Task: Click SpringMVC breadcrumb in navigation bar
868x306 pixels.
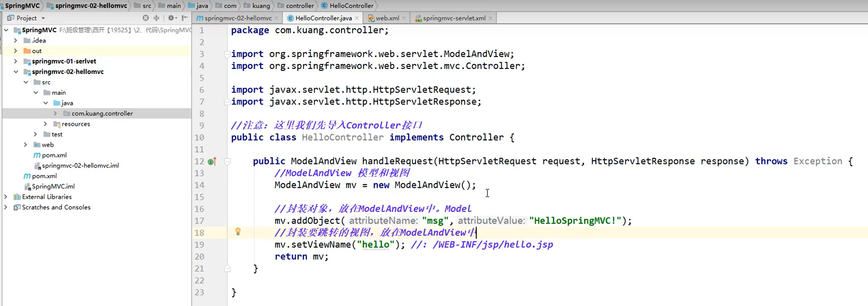Action: [x=22, y=6]
